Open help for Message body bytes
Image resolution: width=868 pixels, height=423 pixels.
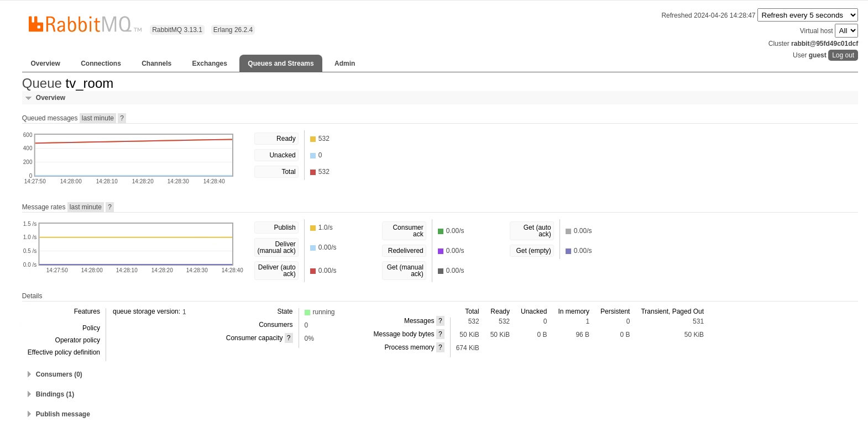[x=440, y=334]
